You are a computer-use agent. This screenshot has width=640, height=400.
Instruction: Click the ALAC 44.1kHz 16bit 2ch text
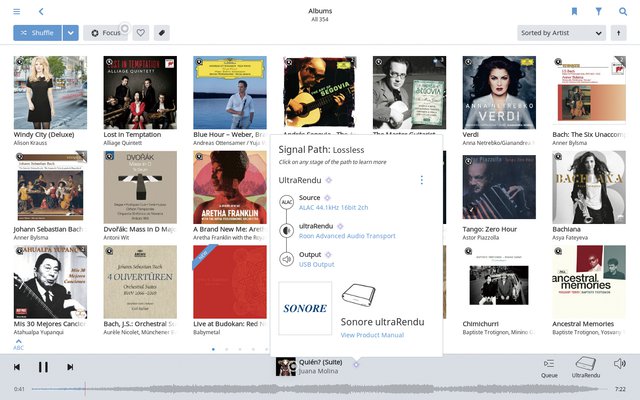pyautogui.click(x=333, y=207)
